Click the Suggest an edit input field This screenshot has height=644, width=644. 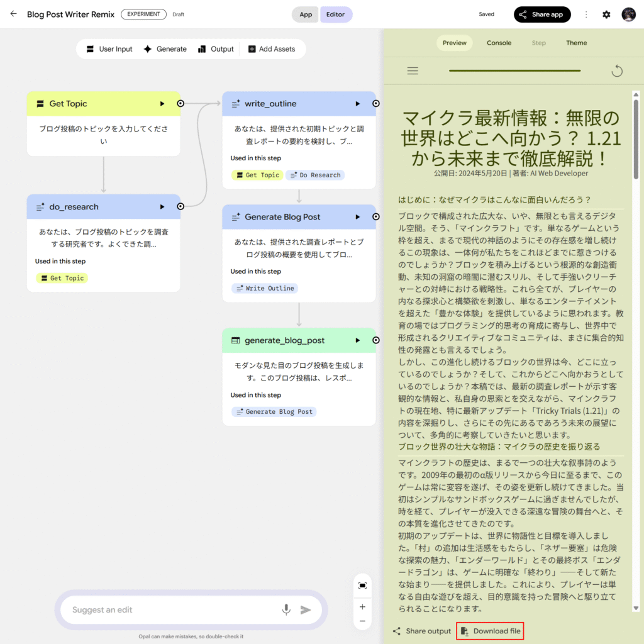pos(170,609)
